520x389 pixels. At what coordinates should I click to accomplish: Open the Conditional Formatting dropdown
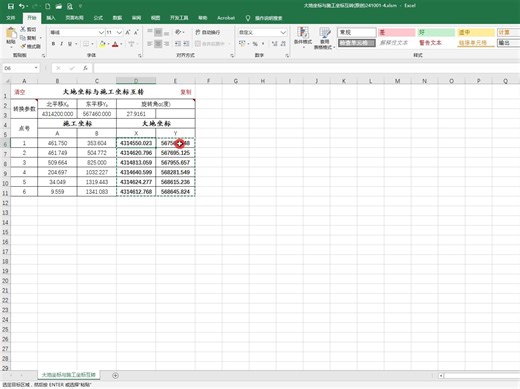(303, 37)
